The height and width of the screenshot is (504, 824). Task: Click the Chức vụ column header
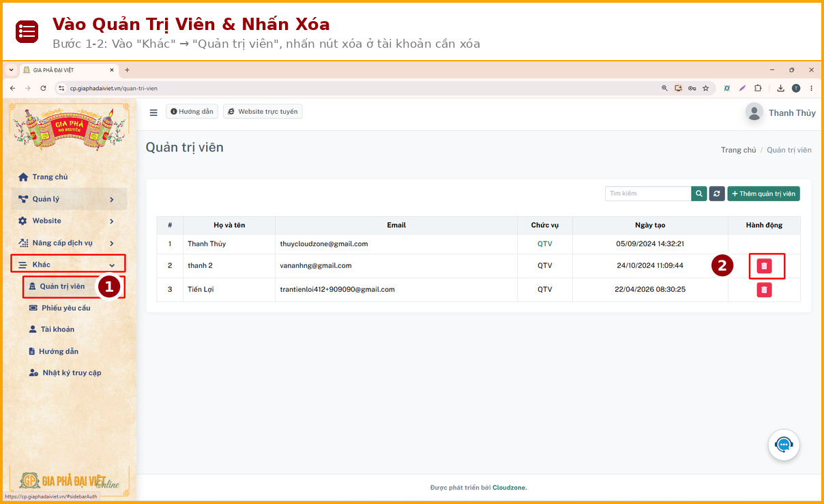pos(545,225)
